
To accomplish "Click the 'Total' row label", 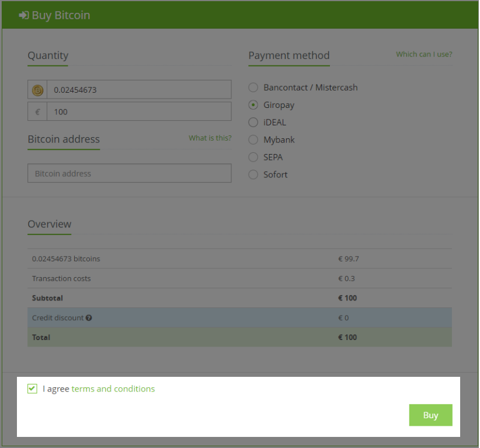I will [x=41, y=337].
